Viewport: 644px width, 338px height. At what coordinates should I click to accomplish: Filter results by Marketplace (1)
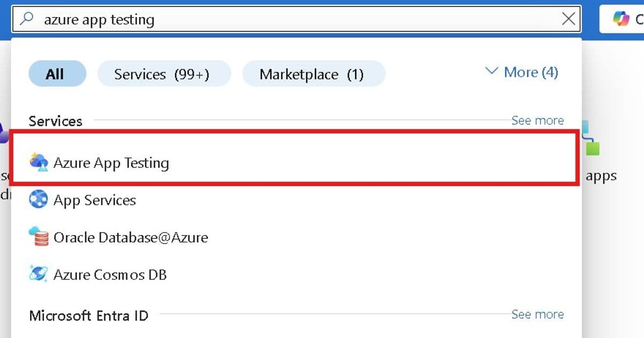coord(313,74)
